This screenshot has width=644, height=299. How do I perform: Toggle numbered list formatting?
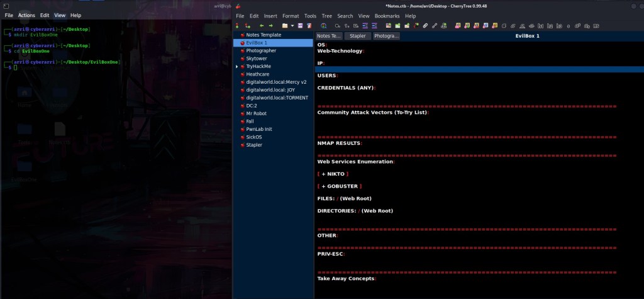[x=348, y=26]
